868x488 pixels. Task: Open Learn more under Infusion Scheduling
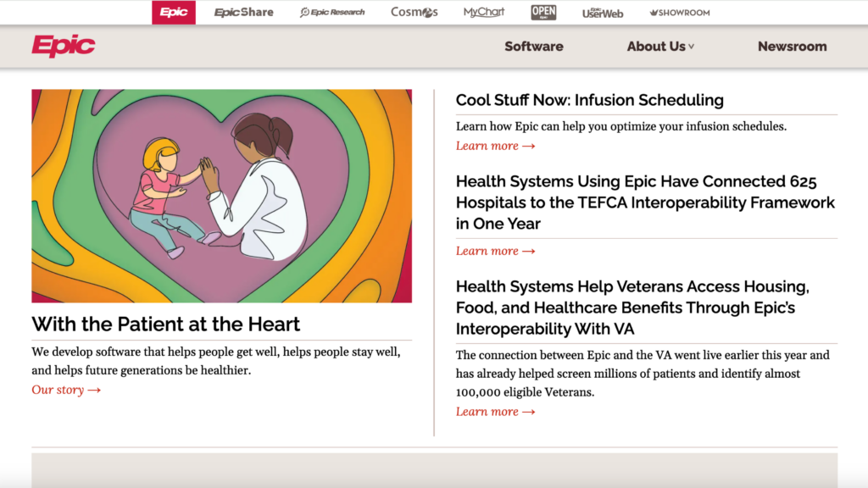495,145
